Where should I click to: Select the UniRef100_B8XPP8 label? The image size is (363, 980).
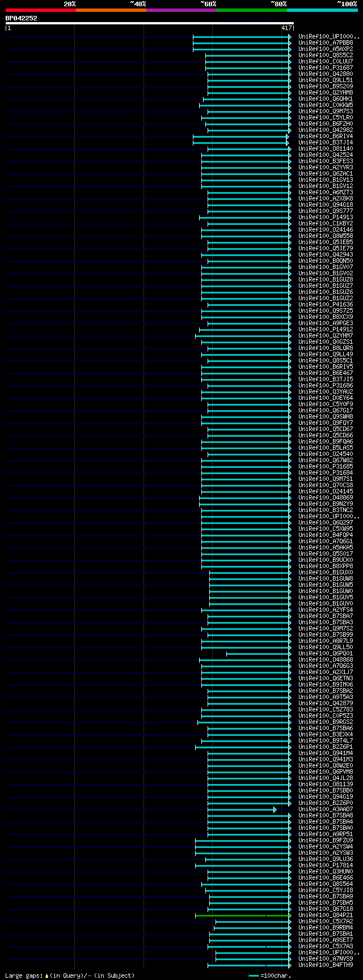point(326,566)
